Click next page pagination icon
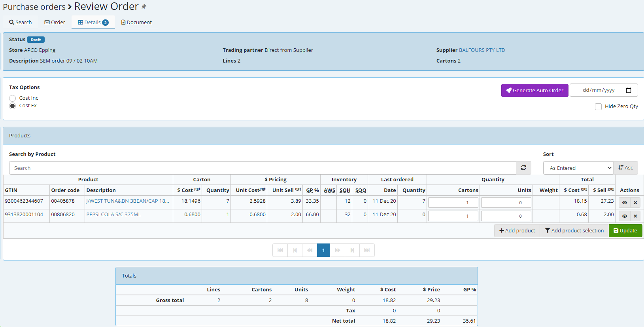The image size is (644, 327). (352, 250)
